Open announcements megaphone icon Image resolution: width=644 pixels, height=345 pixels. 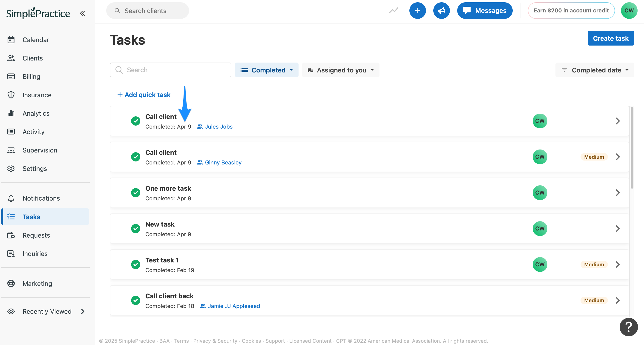click(442, 11)
